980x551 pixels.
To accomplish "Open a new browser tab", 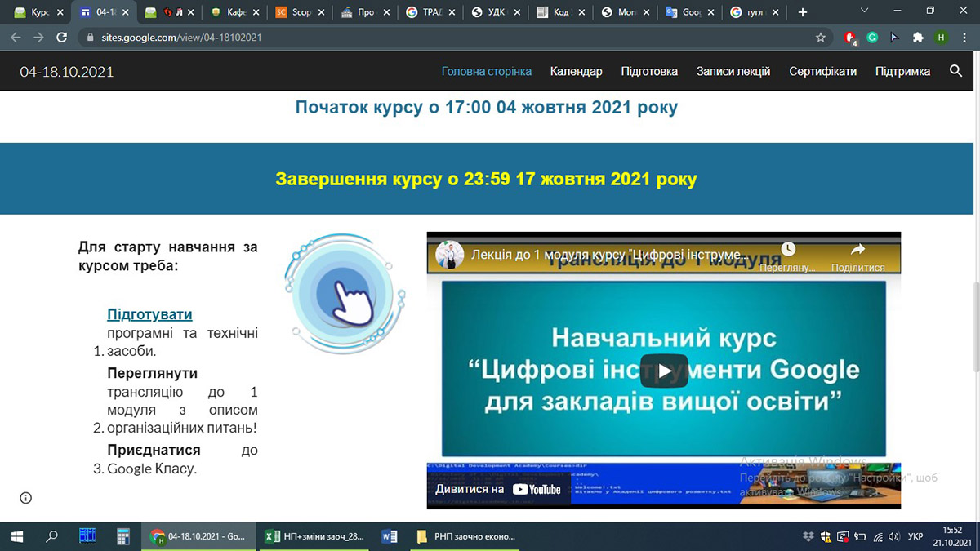I will [x=803, y=12].
